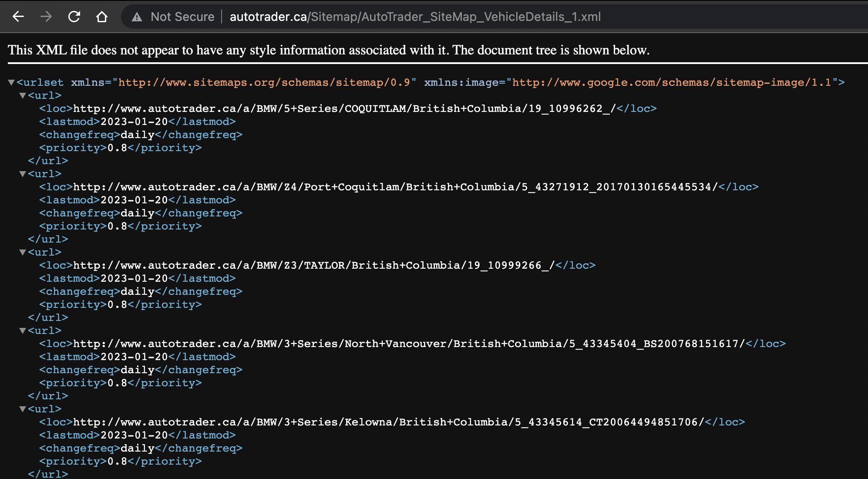
Task: Click changefreq daily in the Z4 entry
Action: point(138,213)
